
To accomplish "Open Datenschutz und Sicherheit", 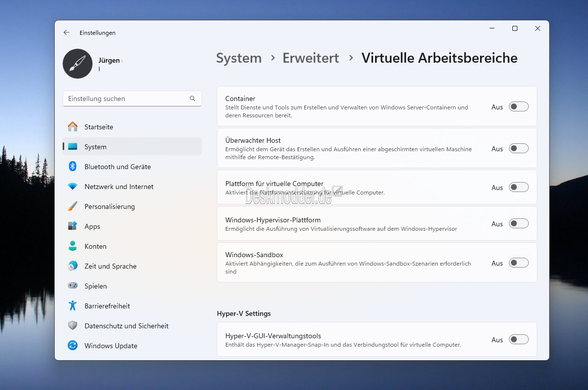I will (x=132, y=325).
